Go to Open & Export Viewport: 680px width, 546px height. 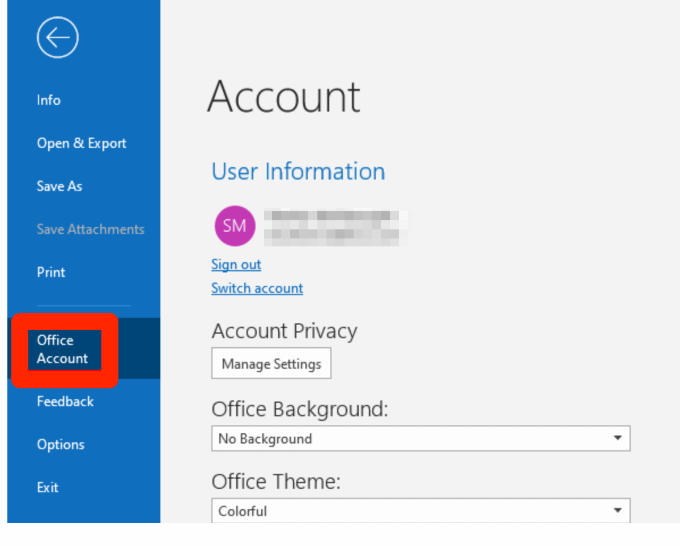[82, 143]
